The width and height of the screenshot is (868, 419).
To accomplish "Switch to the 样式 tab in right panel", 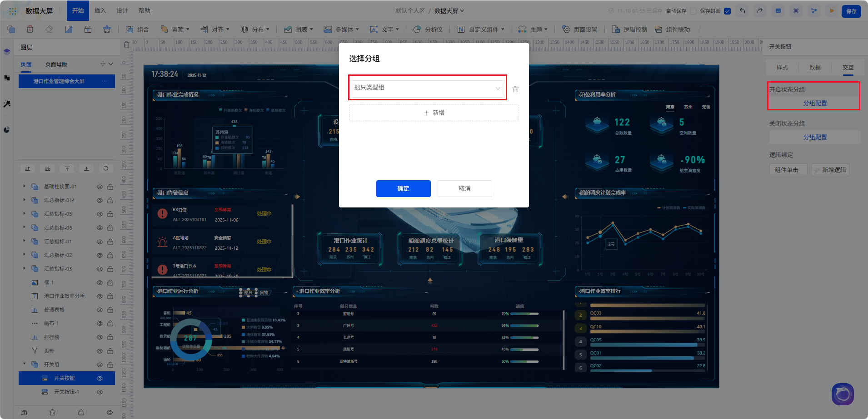I will pyautogui.click(x=782, y=68).
